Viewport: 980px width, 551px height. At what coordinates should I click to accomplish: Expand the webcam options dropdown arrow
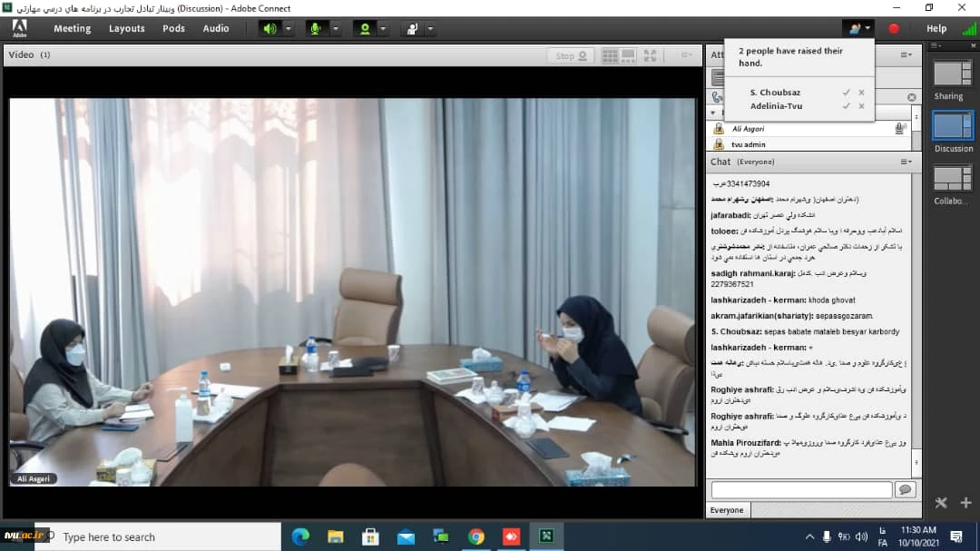pyautogui.click(x=383, y=29)
